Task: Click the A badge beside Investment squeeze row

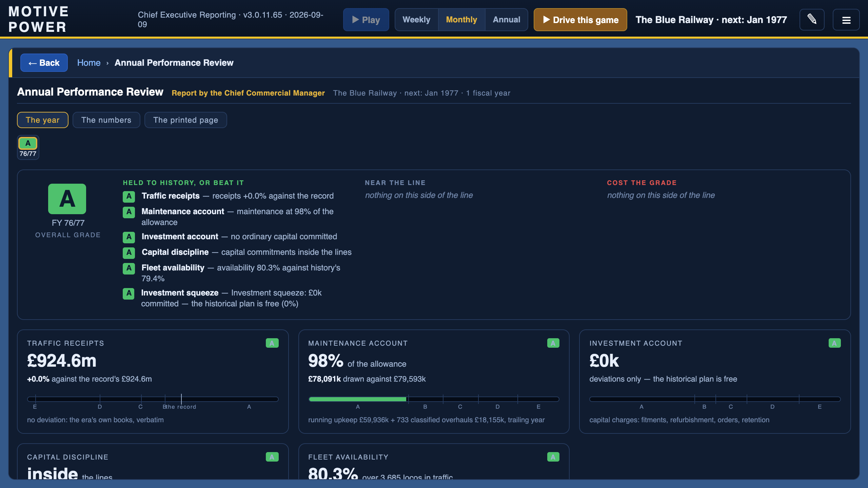Action: click(x=129, y=293)
